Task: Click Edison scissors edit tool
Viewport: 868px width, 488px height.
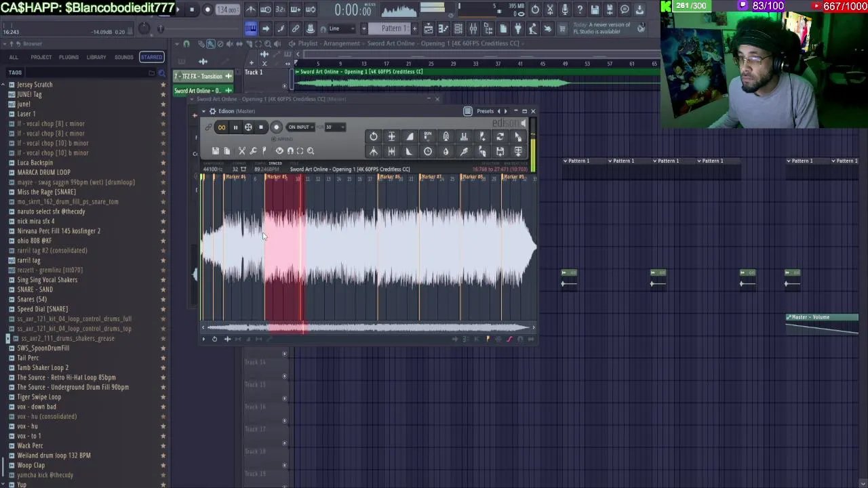Action: tap(242, 151)
